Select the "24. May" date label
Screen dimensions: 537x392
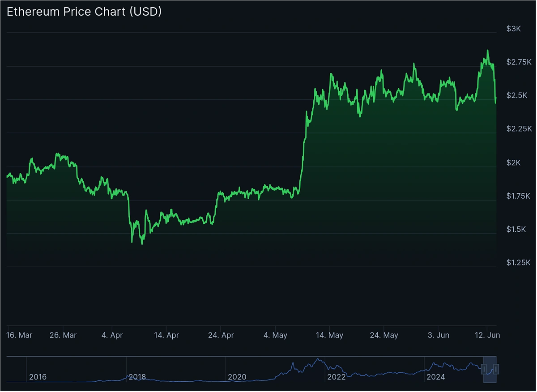[384, 335]
